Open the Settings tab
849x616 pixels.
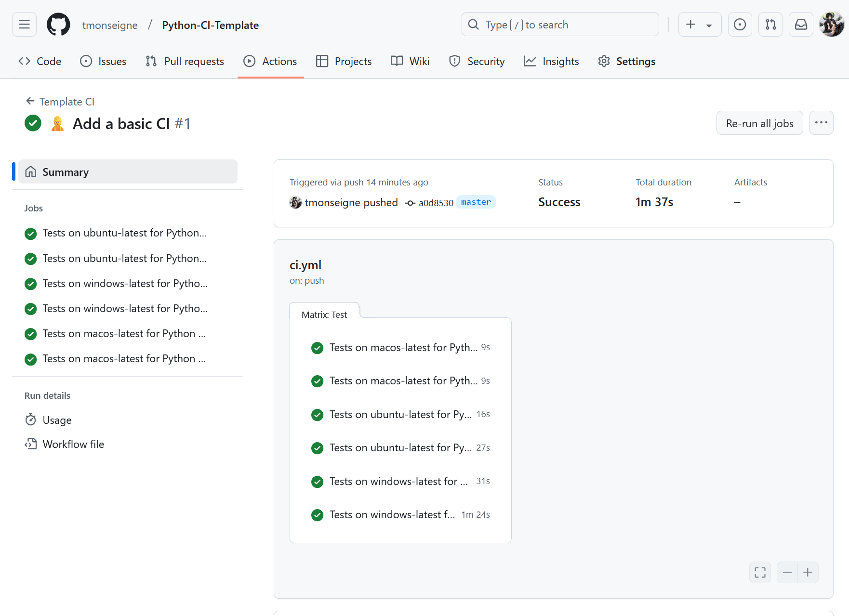click(627, 62)
